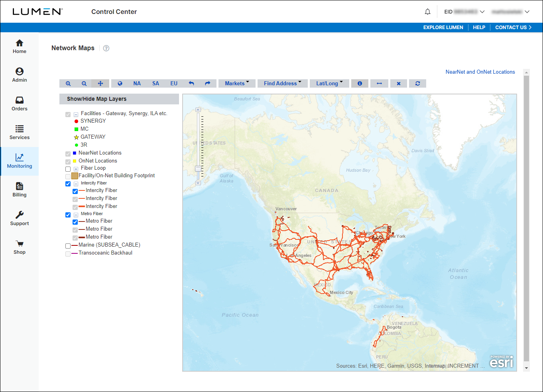Viewport: 543px width, 392px height.
Task: Clear map graphics with X tool
Action: click(x=399, y=84)
